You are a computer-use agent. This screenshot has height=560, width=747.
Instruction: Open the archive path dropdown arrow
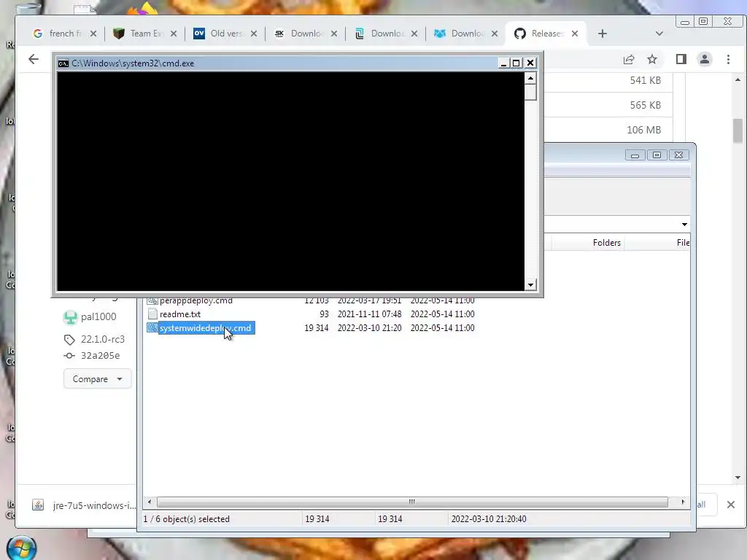[x=684, y=225]
